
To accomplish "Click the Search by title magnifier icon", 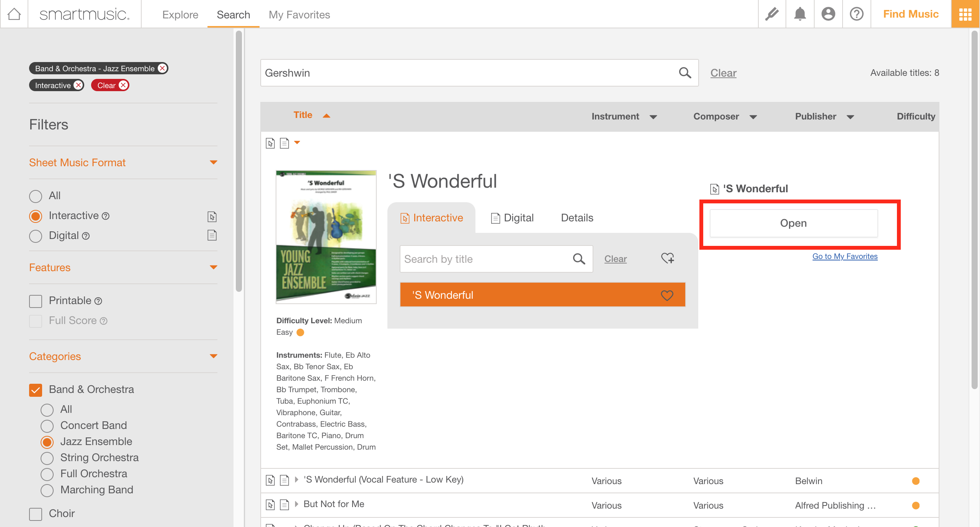I will point(579,259).
